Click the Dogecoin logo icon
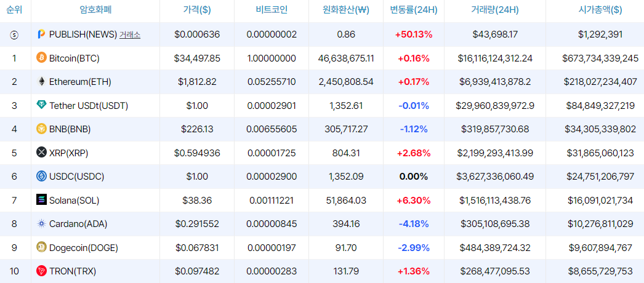This screenshot has height=283, width=644. [x=41, y=247]
